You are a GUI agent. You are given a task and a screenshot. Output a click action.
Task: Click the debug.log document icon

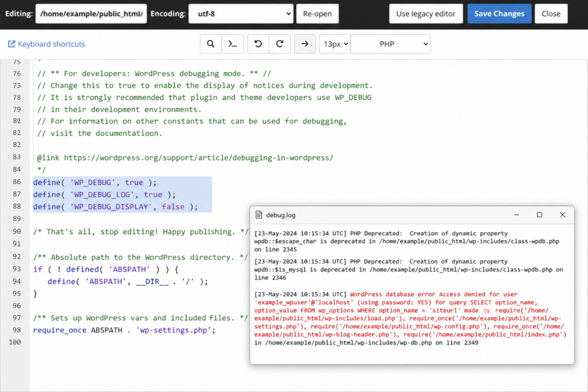click(x=259, y=215)
